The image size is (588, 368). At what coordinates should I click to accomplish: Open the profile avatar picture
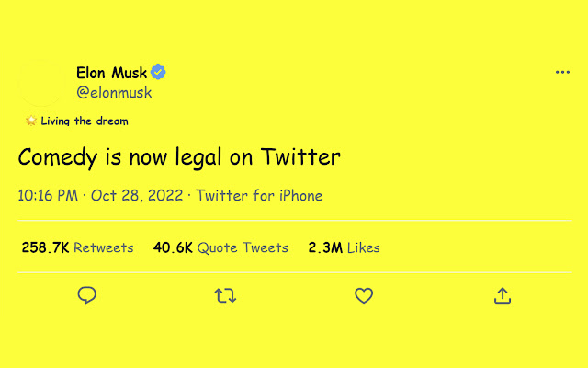42,83
